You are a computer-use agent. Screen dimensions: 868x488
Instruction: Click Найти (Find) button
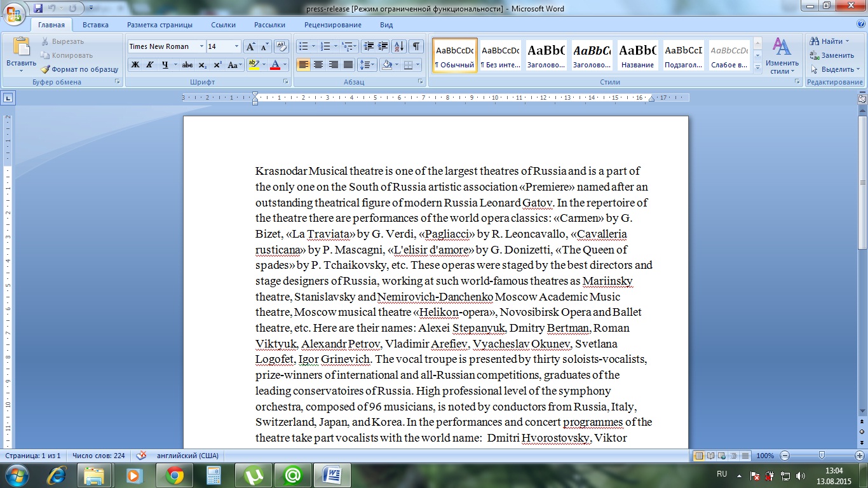tap(830, 41)
